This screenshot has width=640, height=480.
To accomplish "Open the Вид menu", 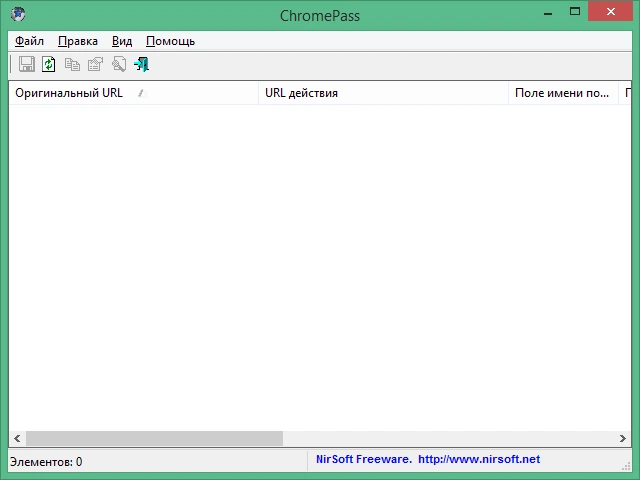I will pos(122,41).
